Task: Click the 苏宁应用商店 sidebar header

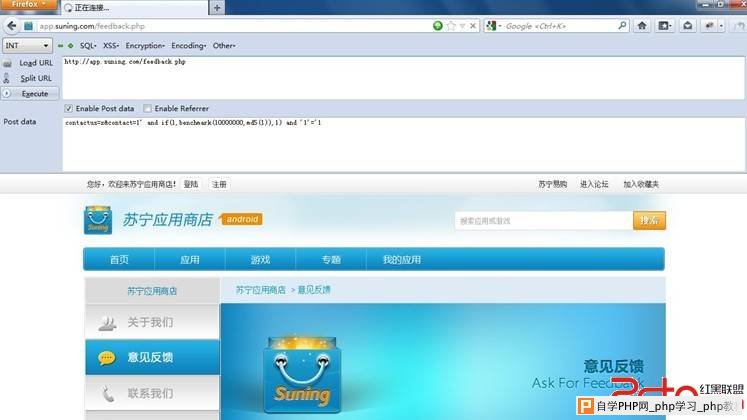Action: pos(152,291)
